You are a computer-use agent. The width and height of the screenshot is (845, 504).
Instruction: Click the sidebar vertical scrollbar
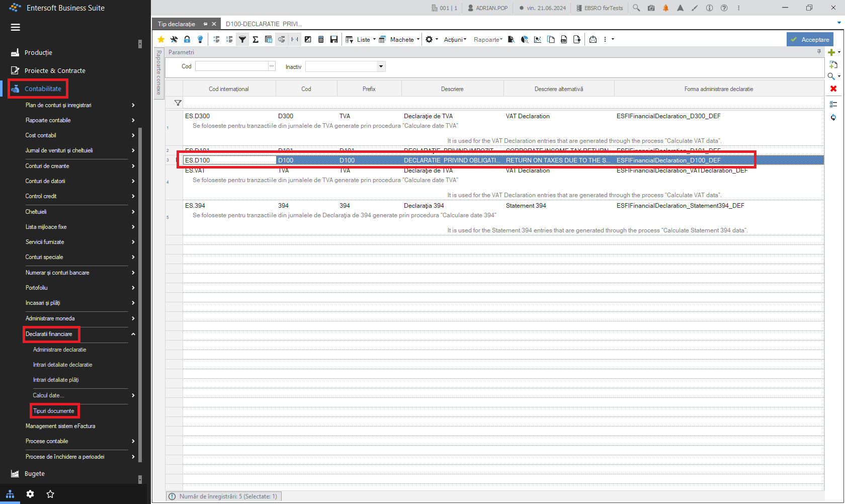140,294
